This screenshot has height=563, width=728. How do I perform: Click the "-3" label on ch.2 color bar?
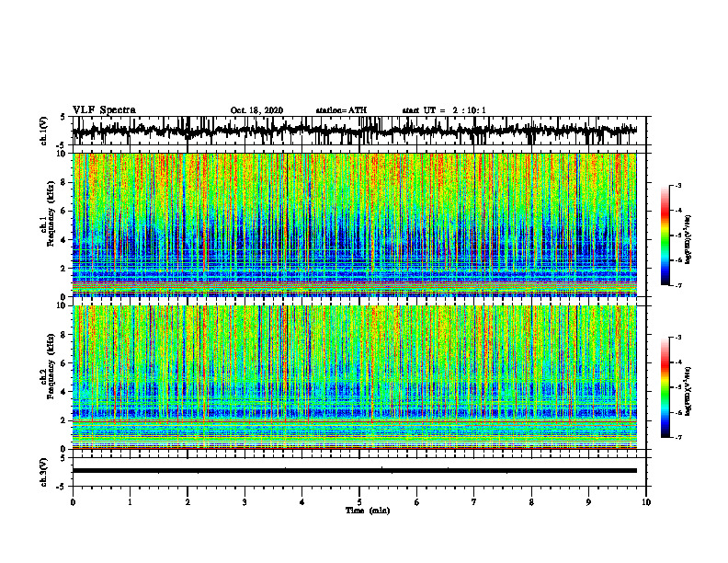click(x=678, y=338)
